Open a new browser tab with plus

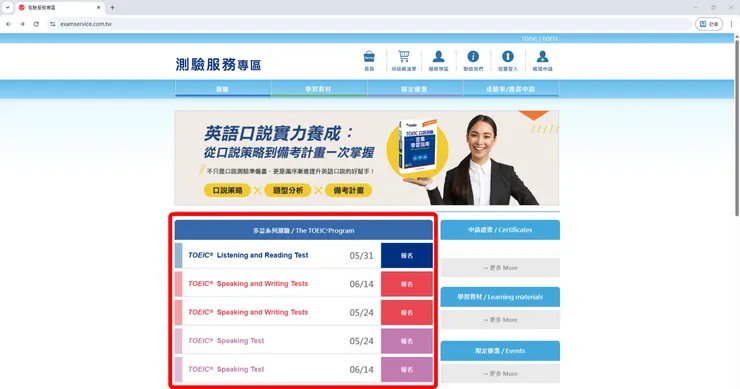coord(112,8)
